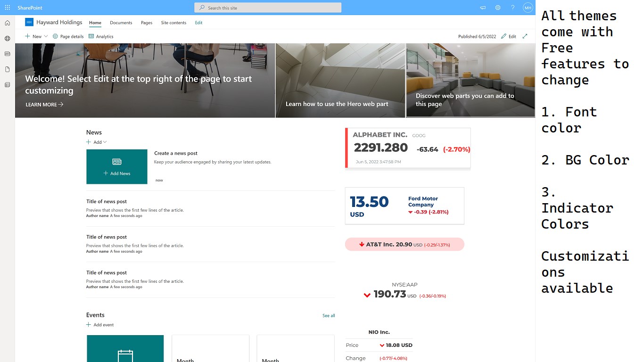
Task: Open the New dropdown in command bar
Action: 36,36
